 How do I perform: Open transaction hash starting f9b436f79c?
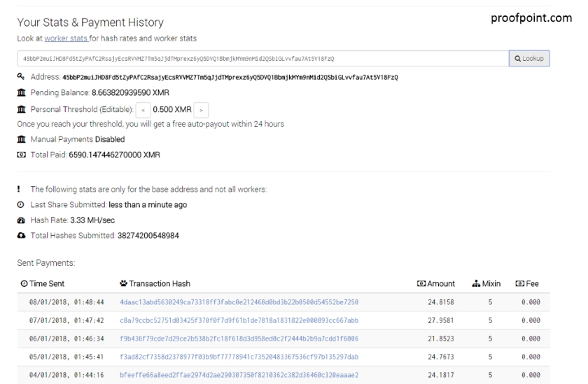tap(239, 339)
